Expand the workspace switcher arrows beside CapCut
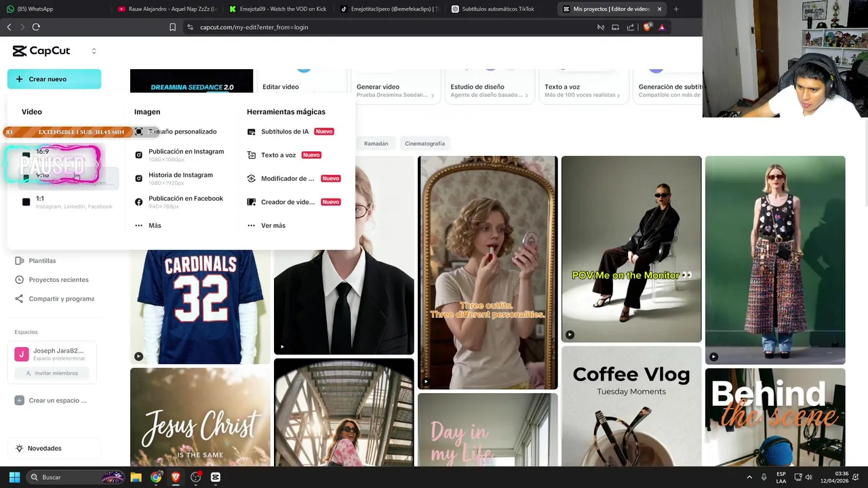868x488 pixels. 94,51
